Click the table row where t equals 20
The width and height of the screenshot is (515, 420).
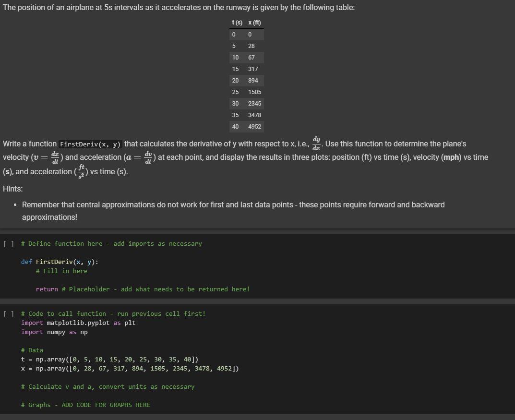coord(235,80)
